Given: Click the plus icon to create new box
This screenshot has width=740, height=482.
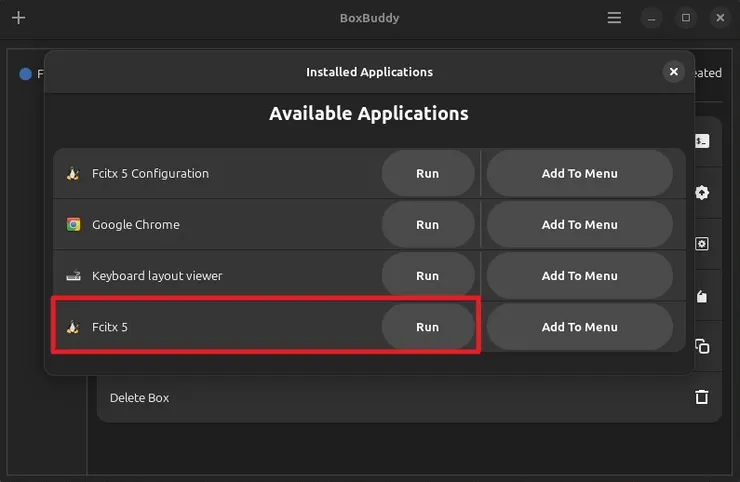Looking at the screenshot, I should [18, 18].
